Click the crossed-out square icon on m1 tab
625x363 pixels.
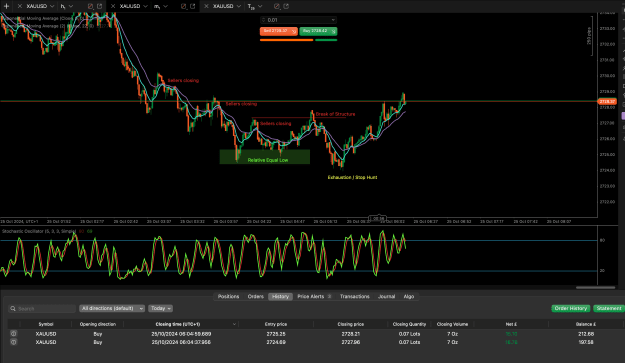183,6
